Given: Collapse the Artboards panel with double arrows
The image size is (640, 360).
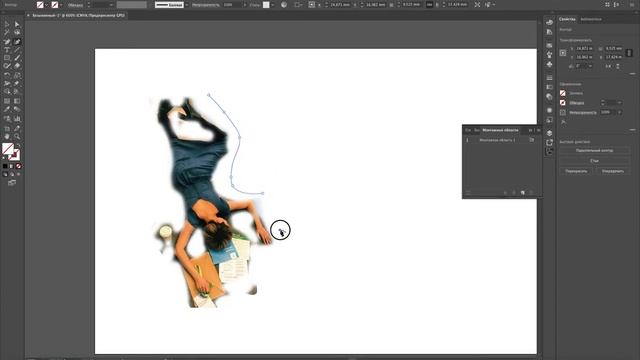Looking at the screenshot, I should coord(531,130).
